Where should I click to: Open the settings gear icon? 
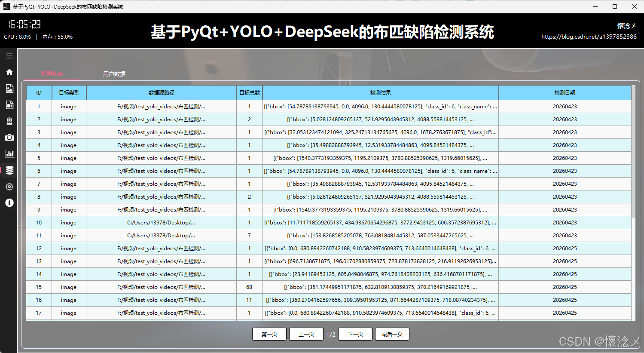coord(9,187)
